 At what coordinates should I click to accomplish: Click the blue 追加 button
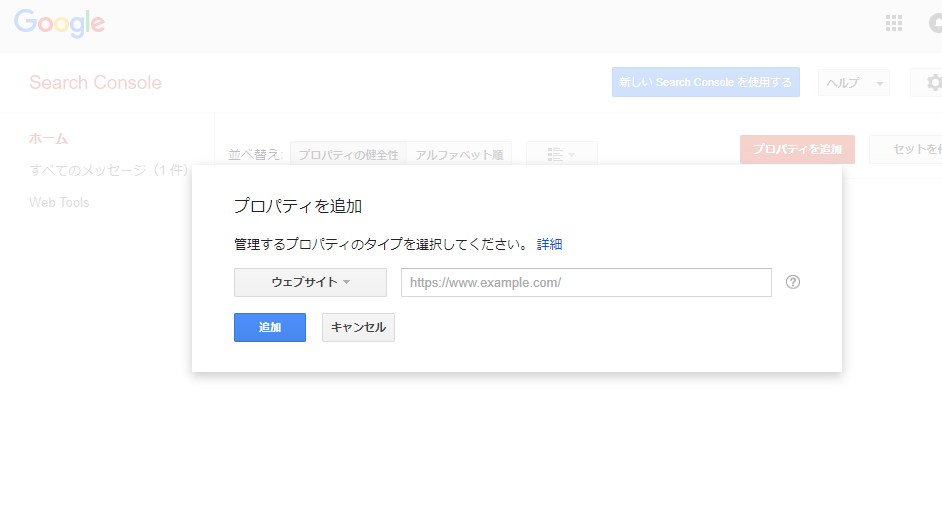[x=269, y=327]
